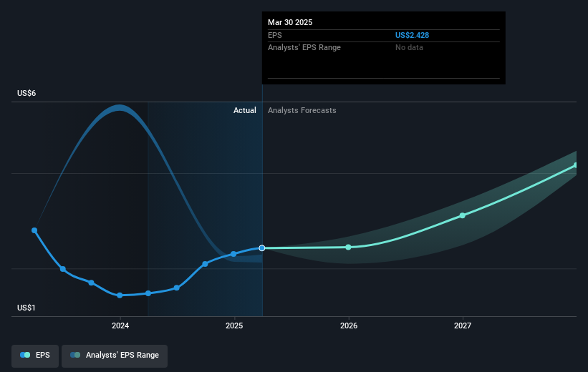The width and height of the screenshot is (588, 372).
Task: Click the 2025 x-axis label
Action: click(234, 325)
